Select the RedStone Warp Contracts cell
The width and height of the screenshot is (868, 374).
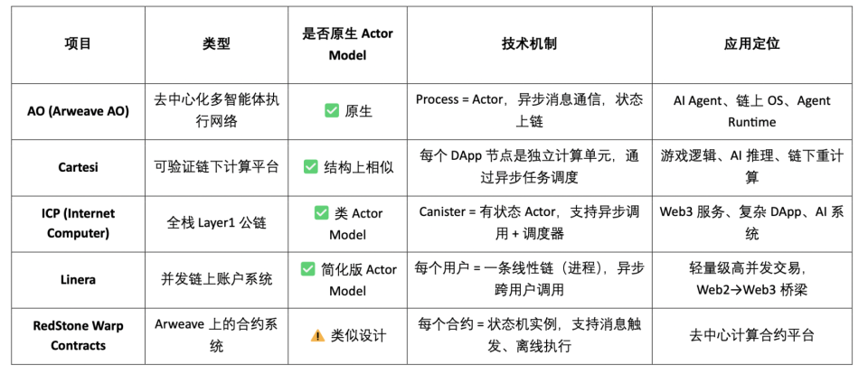[x=78, y=335]
